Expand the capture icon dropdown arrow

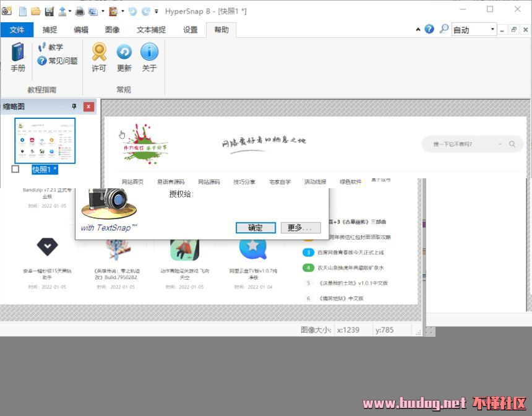pos(103,11)
